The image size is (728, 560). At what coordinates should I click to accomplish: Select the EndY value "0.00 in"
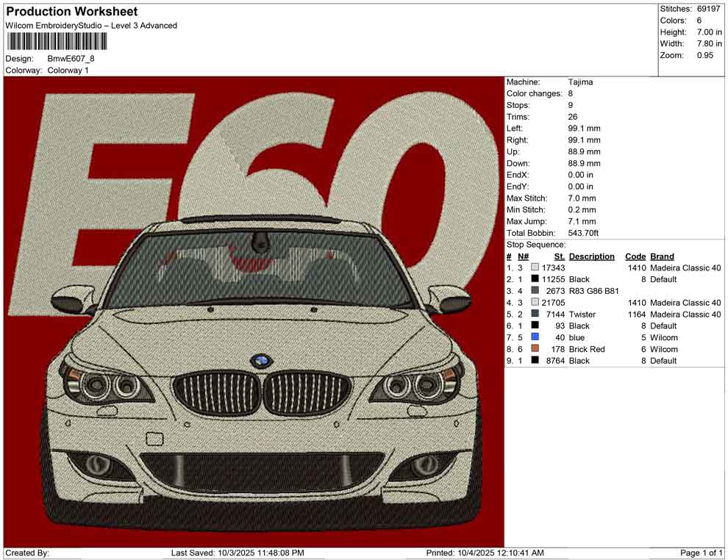(580, 187)
